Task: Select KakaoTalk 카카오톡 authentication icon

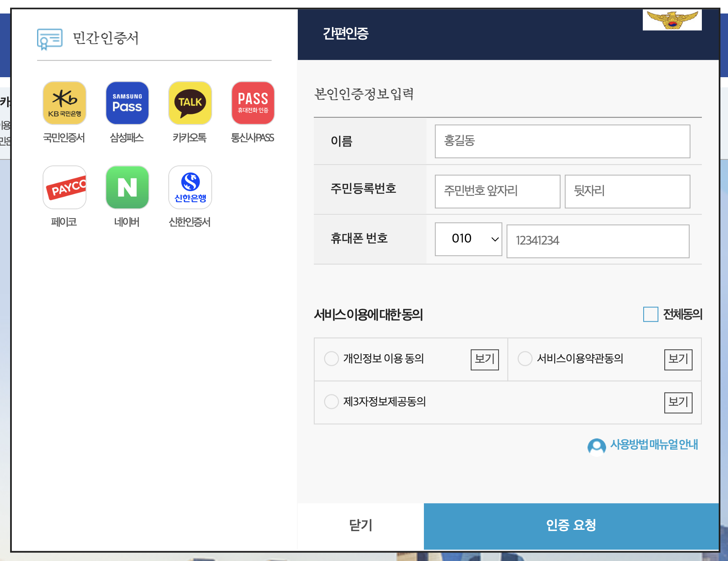Action: pos(190,103)
